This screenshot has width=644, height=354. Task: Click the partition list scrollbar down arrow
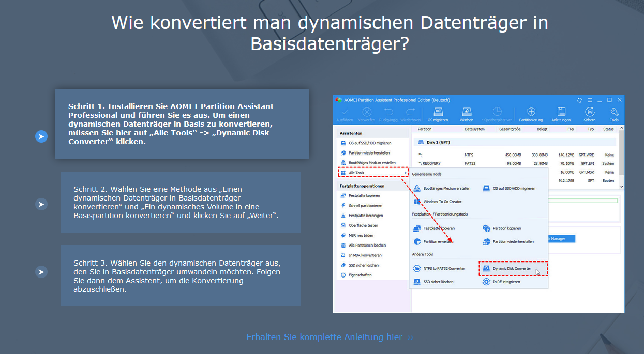coord(621,187)
